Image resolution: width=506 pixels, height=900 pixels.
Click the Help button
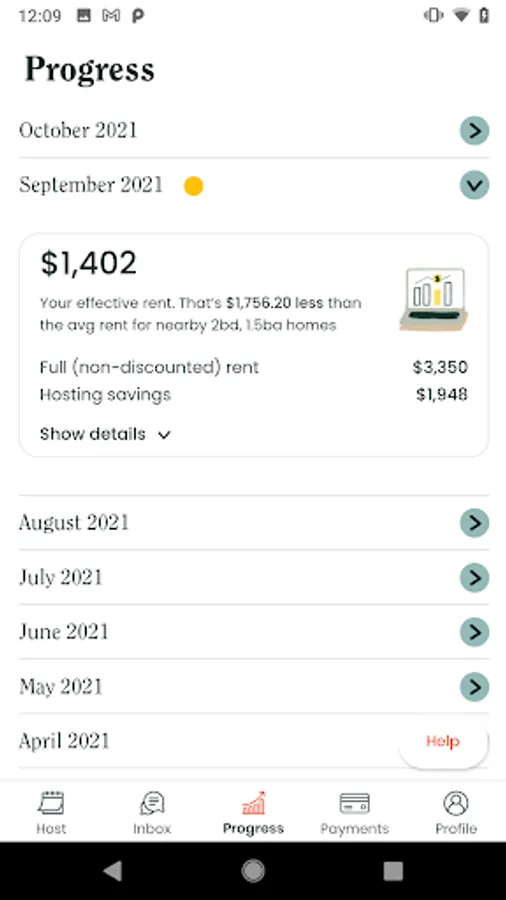[x=443, y=741]
